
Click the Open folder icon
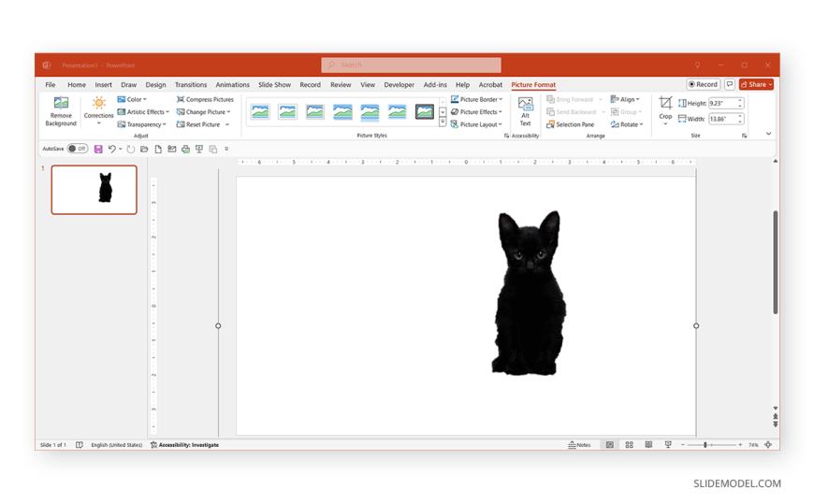pos(144,149)
